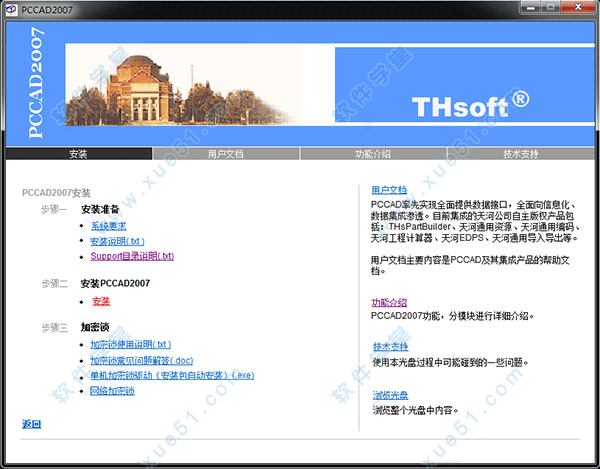Viewport: 600px width, 469px height.
Task: Open the 安装说明(.txt) link
Action: click(x=117, y=241)
